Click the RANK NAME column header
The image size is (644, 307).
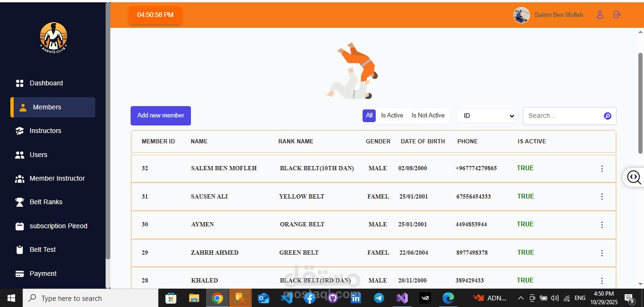click(296, 141)
